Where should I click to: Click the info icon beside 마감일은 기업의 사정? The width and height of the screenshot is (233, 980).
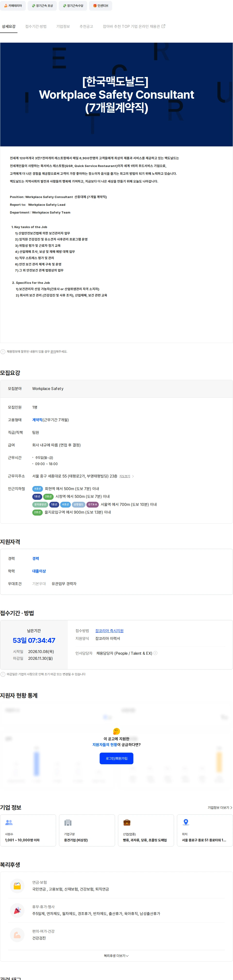click(x=3, y=674)
